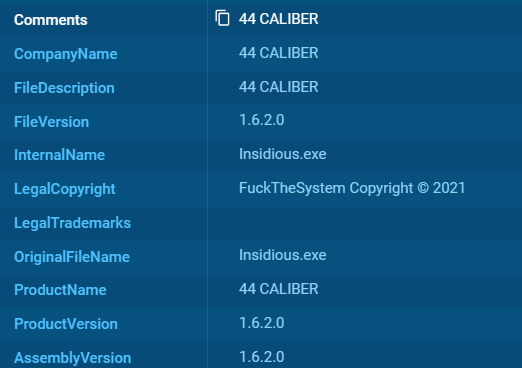
Task: Select the '44 CALIBER' value in the CompanyName row
Action: click(278, 53)
